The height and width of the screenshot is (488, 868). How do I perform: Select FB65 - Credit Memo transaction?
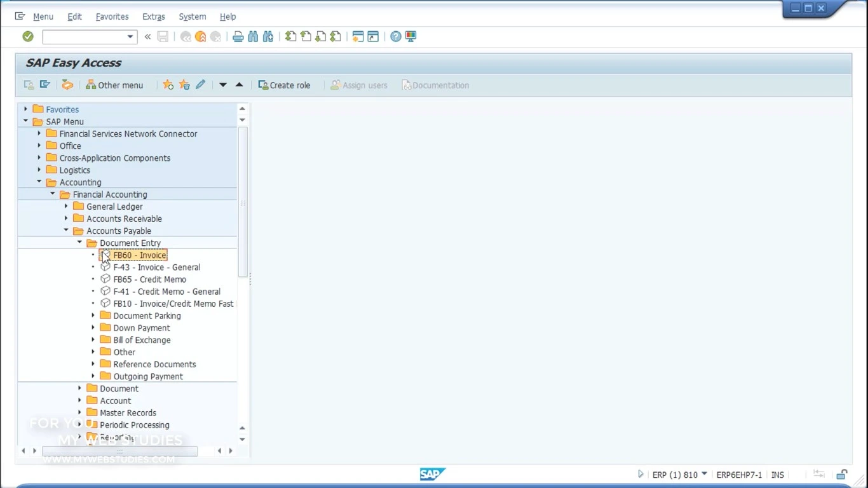coord(150,280)
